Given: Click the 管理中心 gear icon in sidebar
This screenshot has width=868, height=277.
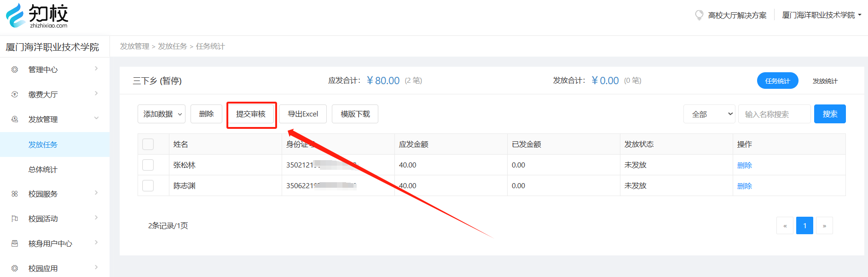Looking at the screenshot, I should point(15,69).
